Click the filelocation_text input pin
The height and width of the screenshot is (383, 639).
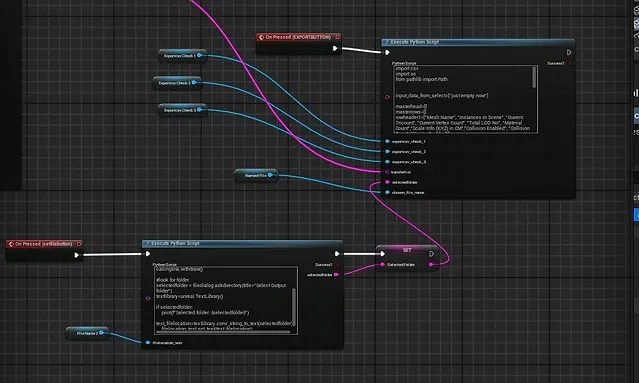(x=148, y=343)
